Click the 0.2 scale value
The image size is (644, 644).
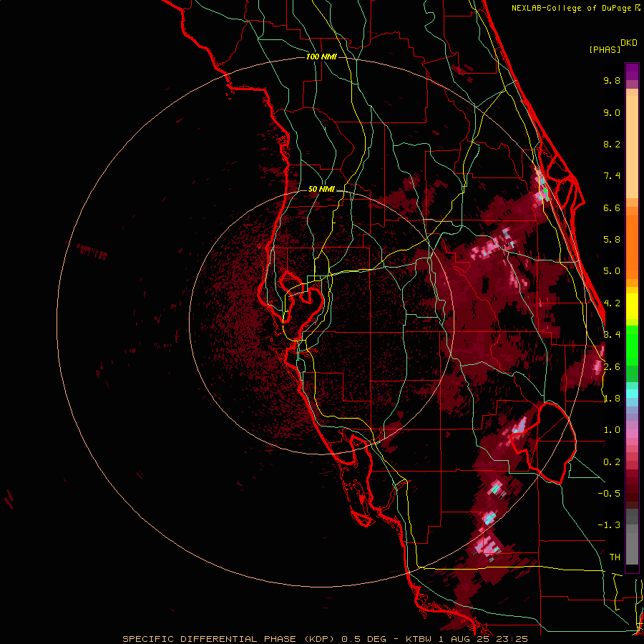tap(612, 462)
